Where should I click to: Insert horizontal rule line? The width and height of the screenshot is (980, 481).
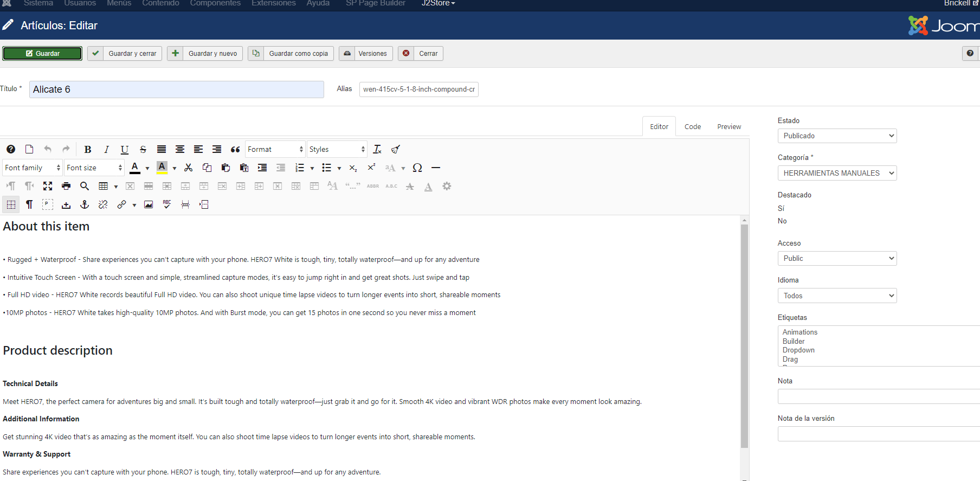[x=436, y=168]
